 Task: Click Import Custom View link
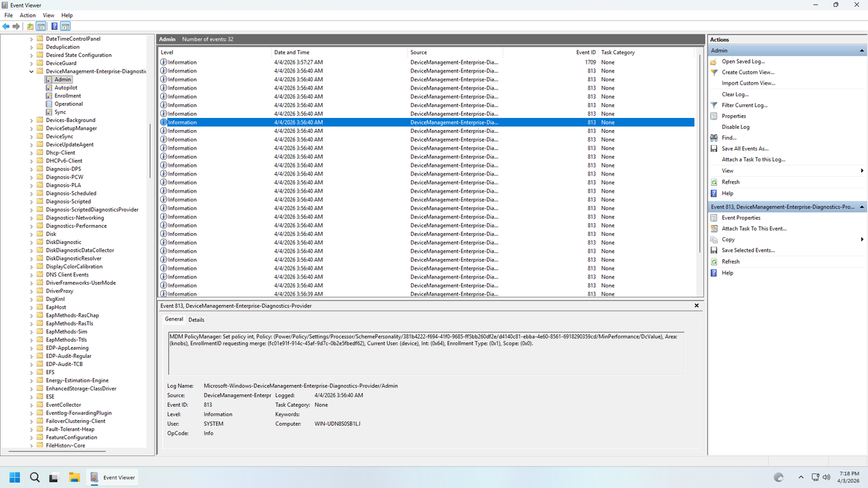(749, 83)
